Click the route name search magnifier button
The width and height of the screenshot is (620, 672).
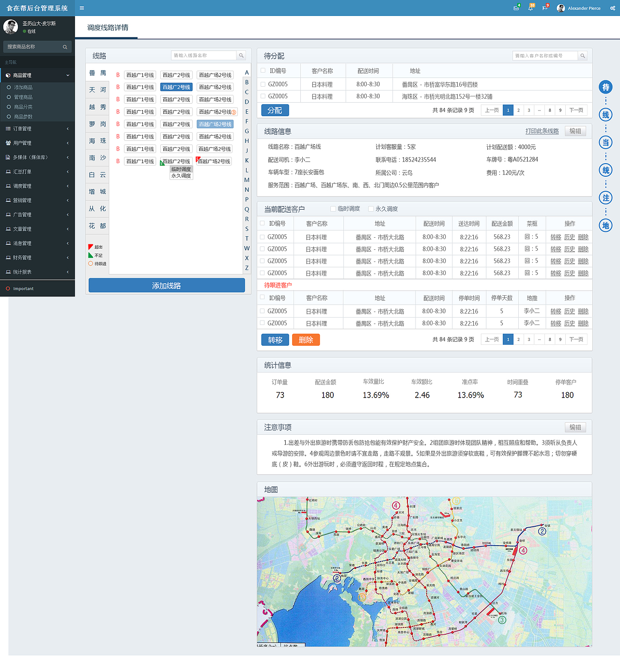pyautogui.click(x=241, y=56)
